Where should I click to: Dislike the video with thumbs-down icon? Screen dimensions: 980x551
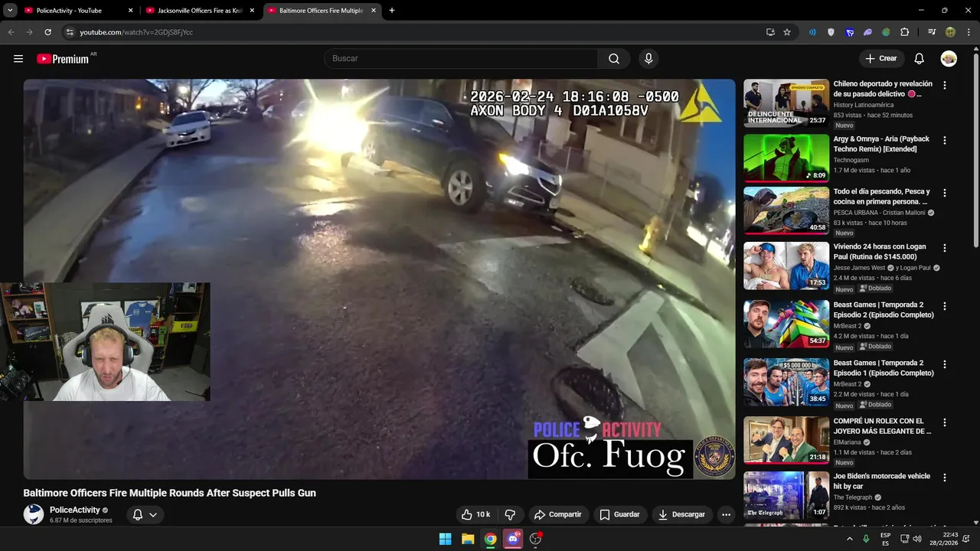(510, 514)
